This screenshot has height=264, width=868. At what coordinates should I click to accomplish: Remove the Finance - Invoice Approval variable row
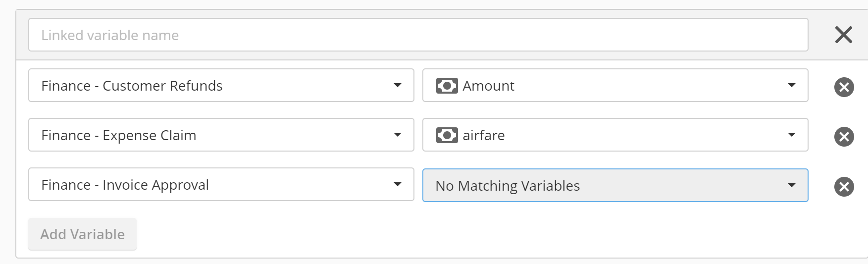[844, 187]
